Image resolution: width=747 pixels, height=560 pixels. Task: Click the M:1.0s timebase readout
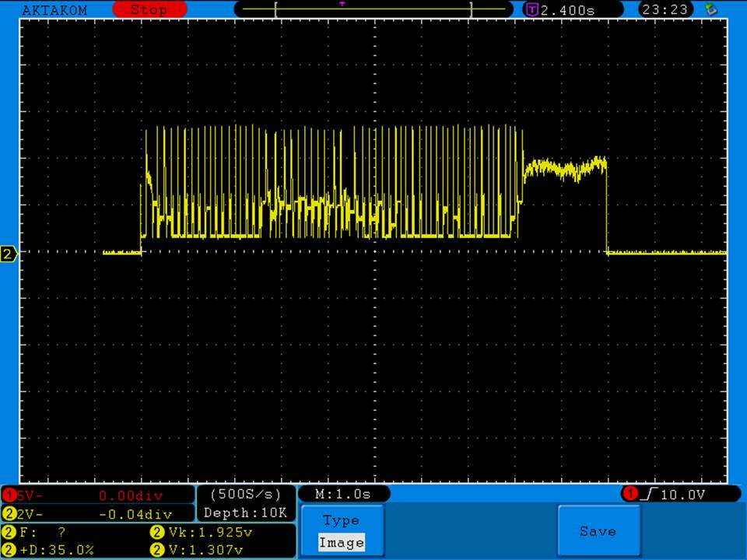pos(343,495)
